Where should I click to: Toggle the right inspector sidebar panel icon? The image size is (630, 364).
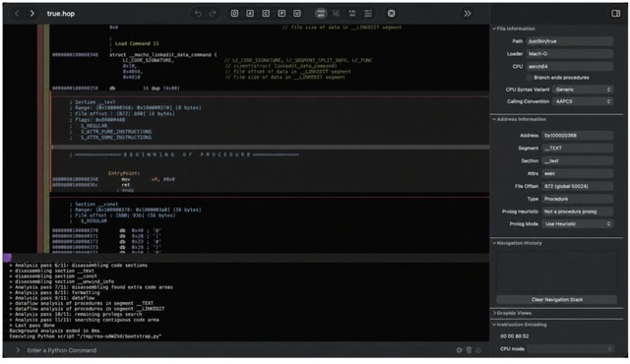pyautogui.click(x=615, y=14)
